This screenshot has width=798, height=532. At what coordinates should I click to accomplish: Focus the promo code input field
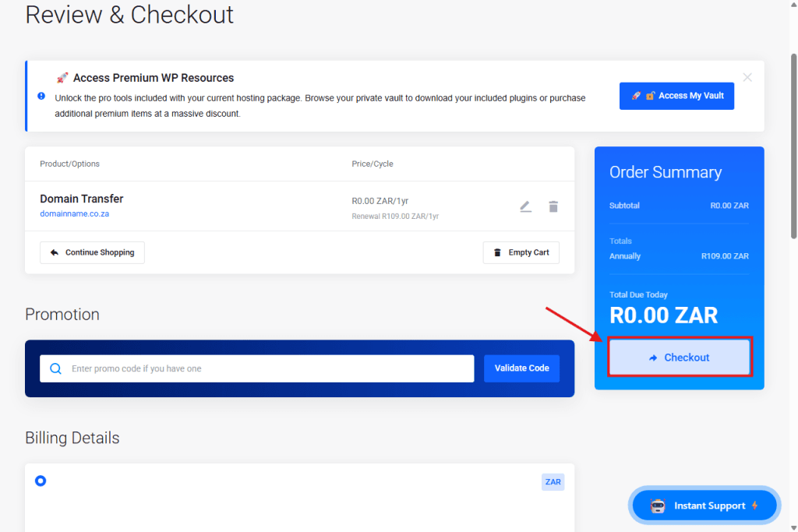pos(269,368)
